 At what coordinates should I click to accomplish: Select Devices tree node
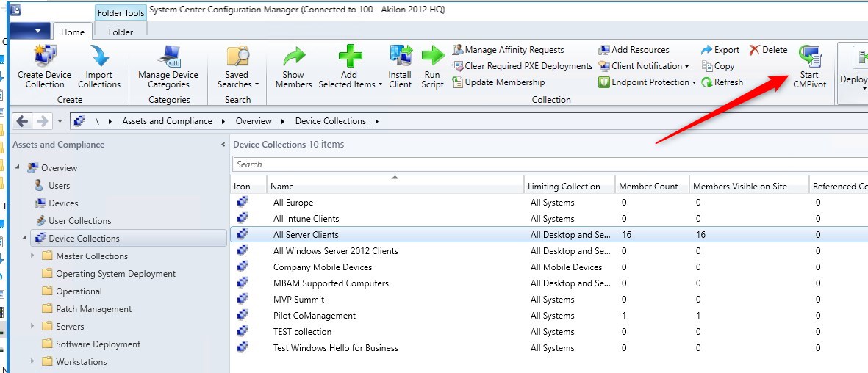click(63, 203)
